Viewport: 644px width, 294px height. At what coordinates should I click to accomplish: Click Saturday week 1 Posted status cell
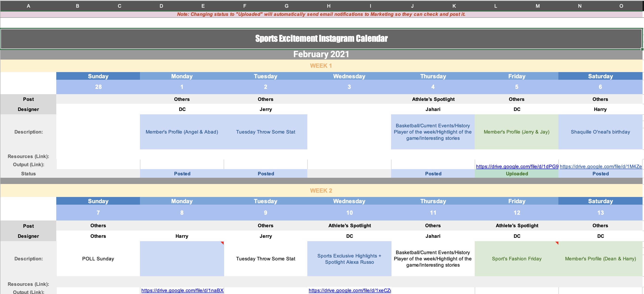tap(600, 174)
